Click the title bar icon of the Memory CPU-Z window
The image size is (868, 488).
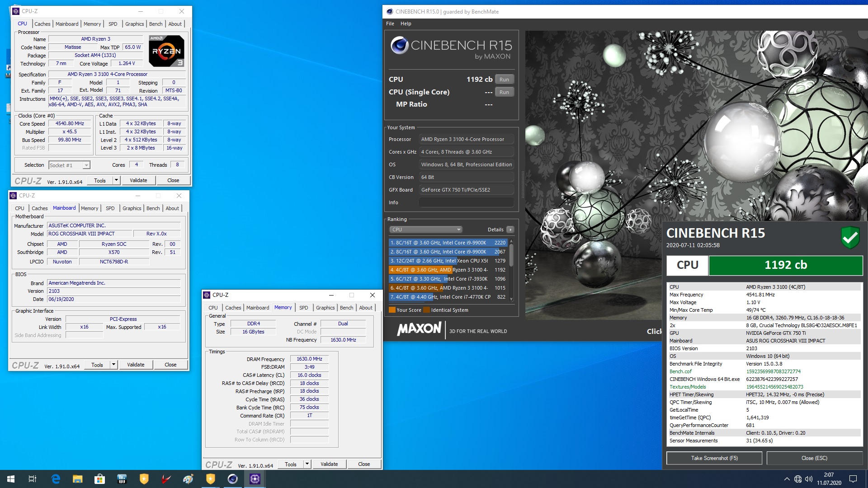[207, 295]
